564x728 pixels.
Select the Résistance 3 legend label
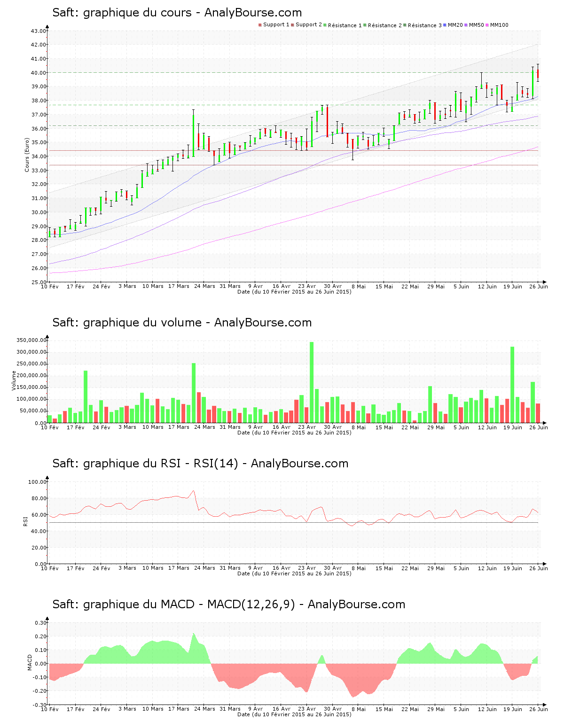pyautogui.click(x=425, y=25)
